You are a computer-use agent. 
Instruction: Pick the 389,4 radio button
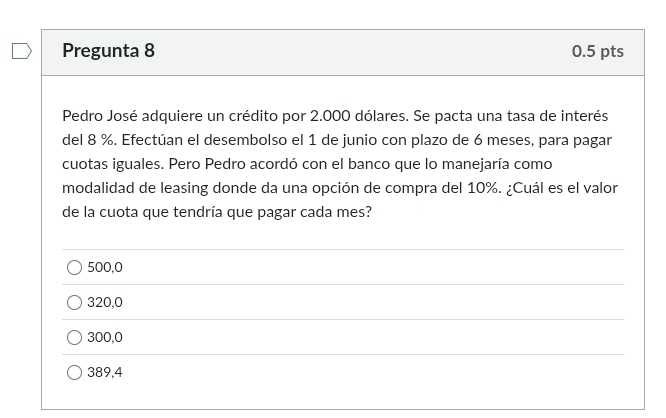[74, 372]
